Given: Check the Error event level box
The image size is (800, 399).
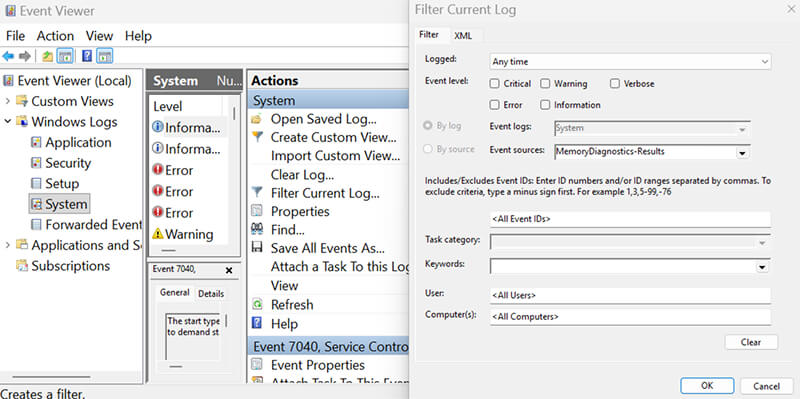Looking at the screenshot, I should coord(494,105).
